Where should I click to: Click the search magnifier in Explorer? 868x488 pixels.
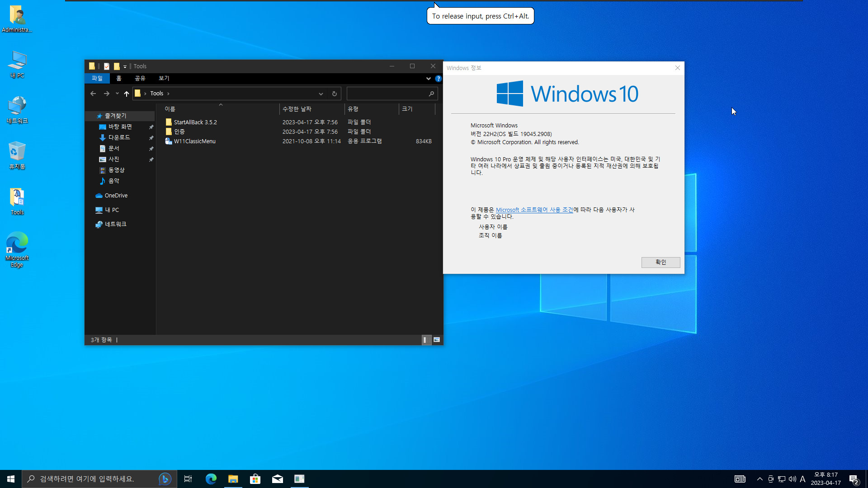[431, 94]
